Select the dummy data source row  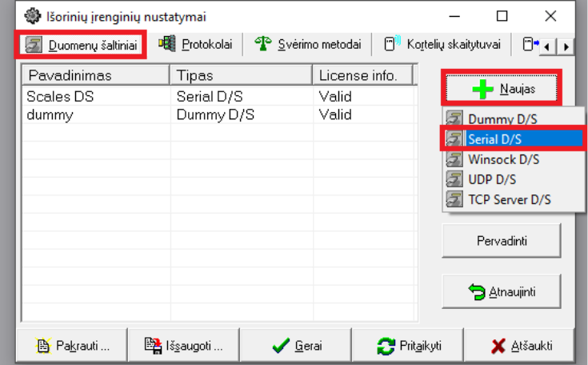point(96,114)
